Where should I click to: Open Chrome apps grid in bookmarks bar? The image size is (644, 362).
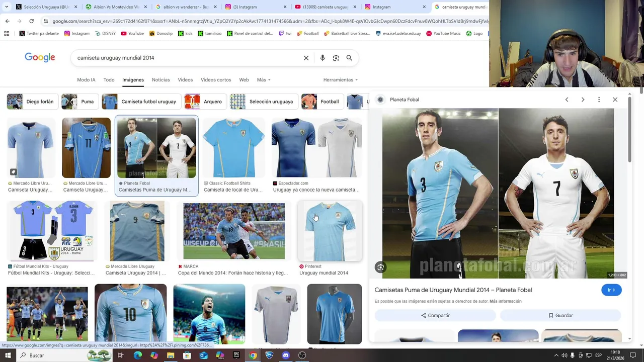[x=7, y=34]
